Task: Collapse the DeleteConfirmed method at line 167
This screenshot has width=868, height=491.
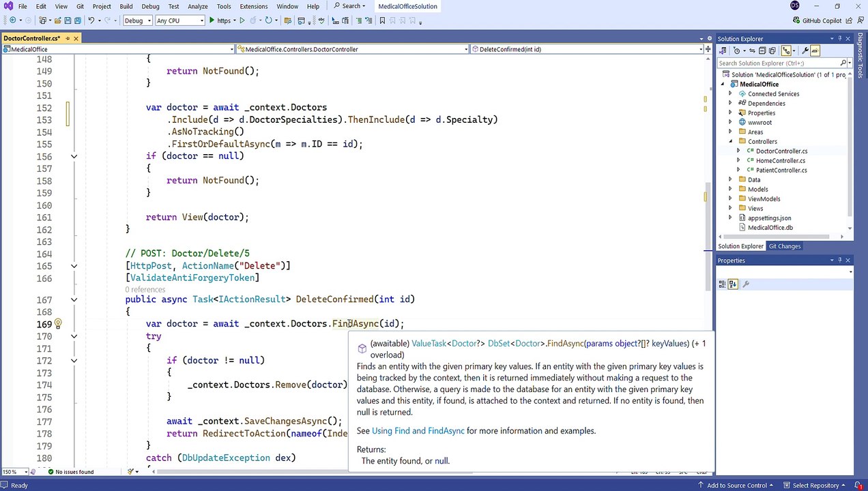Action: [x=74, y=299]
